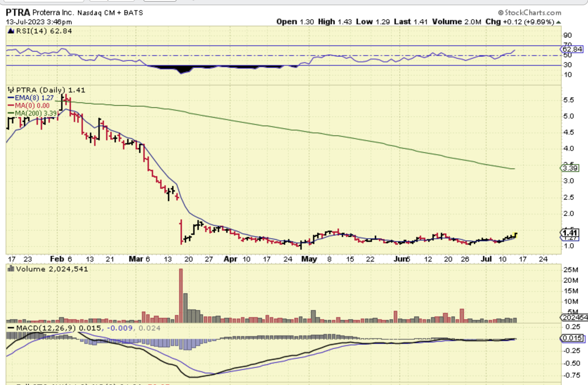Click the black line swatch before MACD label
Viewport: 588px width, 385px height.
[x=11, y=328]
